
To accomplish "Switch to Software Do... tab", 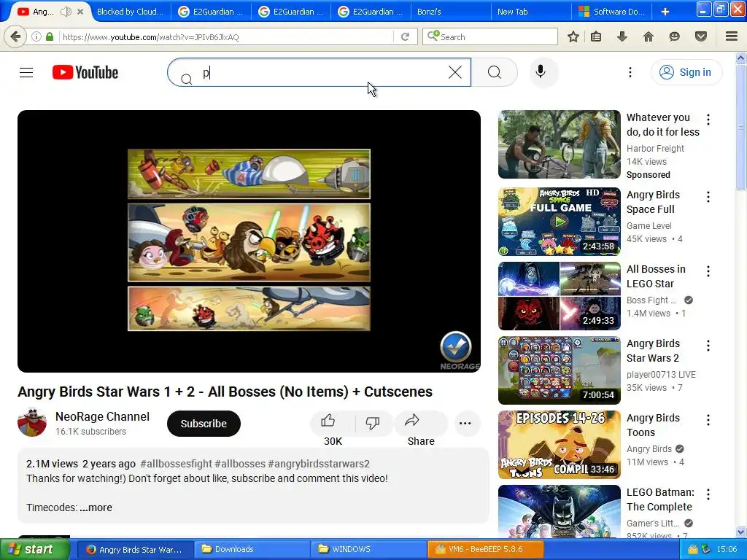I will click(611, 12).
